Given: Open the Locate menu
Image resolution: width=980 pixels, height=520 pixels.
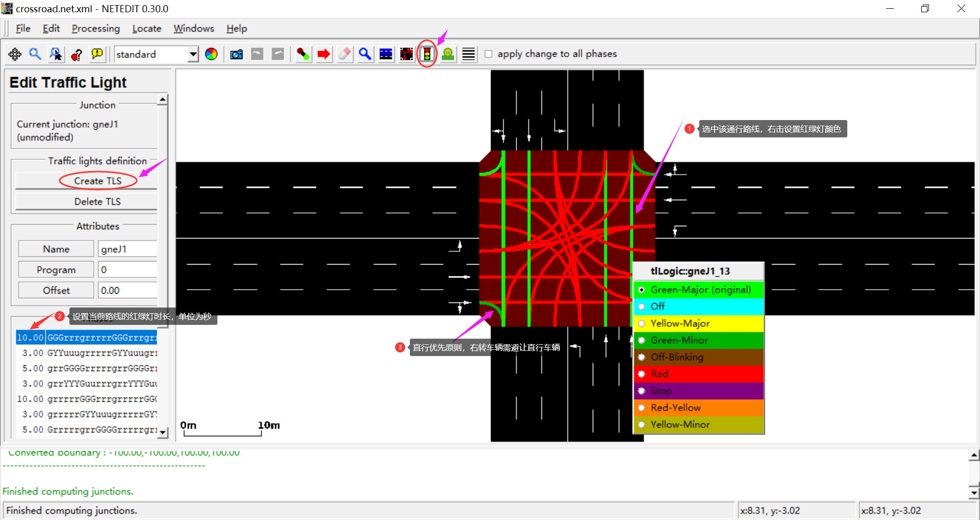Looking at the screenshot, I should tap(146, 29).
